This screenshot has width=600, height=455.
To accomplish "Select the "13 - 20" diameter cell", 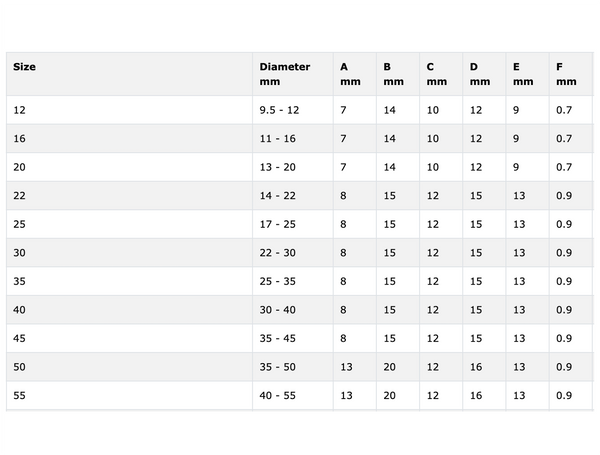I will pos(276,167).
